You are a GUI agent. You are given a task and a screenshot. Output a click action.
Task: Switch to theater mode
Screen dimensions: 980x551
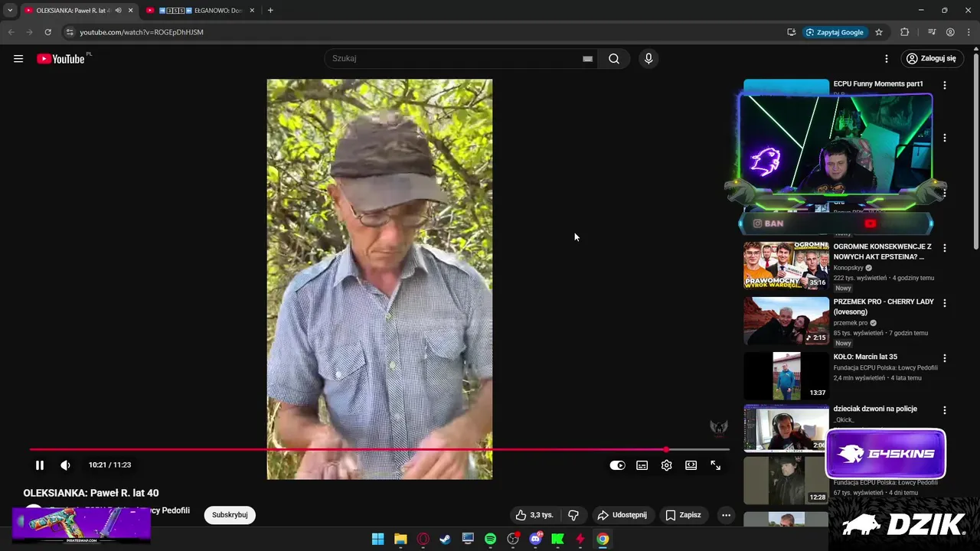coord(691,465)
